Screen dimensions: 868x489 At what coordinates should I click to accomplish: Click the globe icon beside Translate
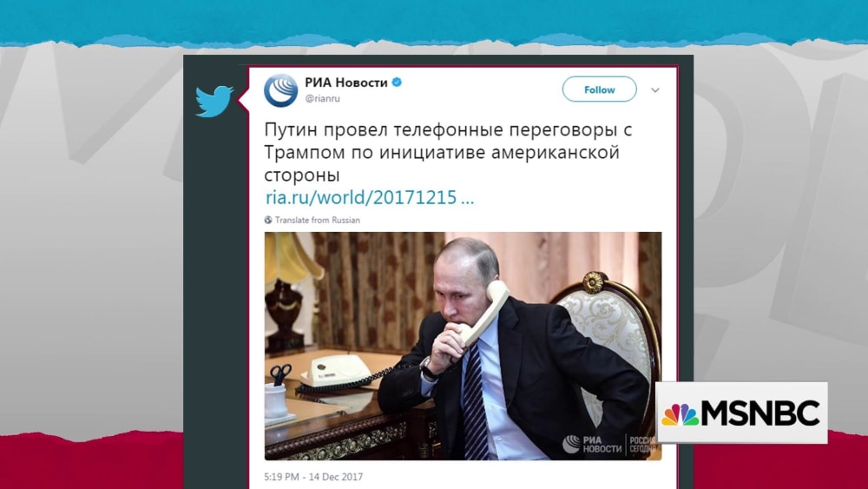coord(268,220)
